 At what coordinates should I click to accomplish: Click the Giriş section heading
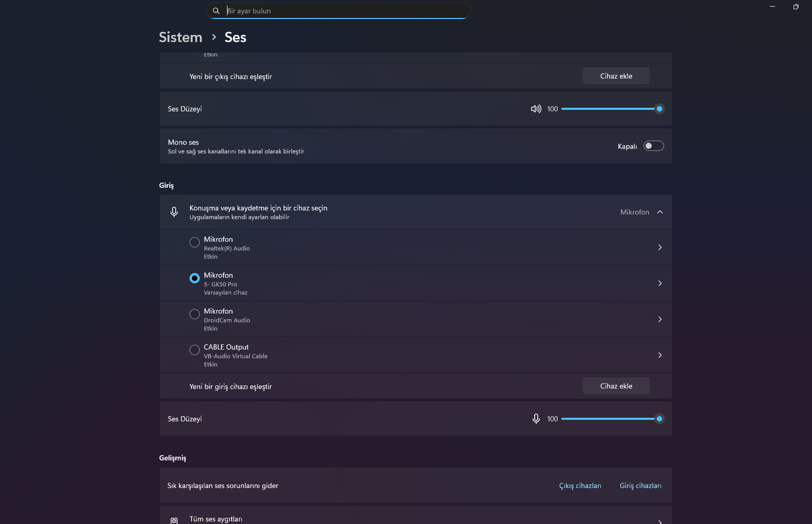pos(166,185)
